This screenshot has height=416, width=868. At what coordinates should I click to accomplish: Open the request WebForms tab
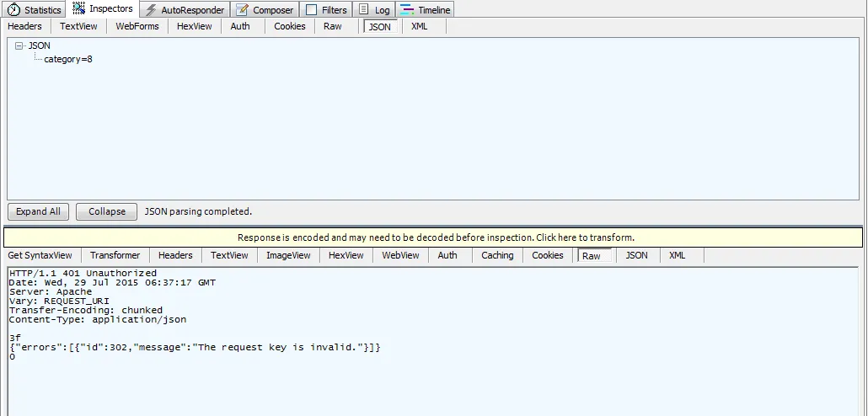click(137, 26)
